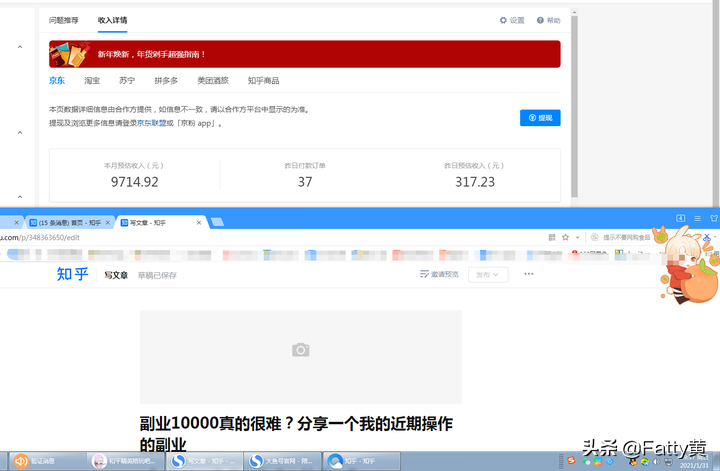Click the 本月预估收入 value 9714.92
This screenshot has width=720, height=471.
pyautogui.click(x=135, y=182)
